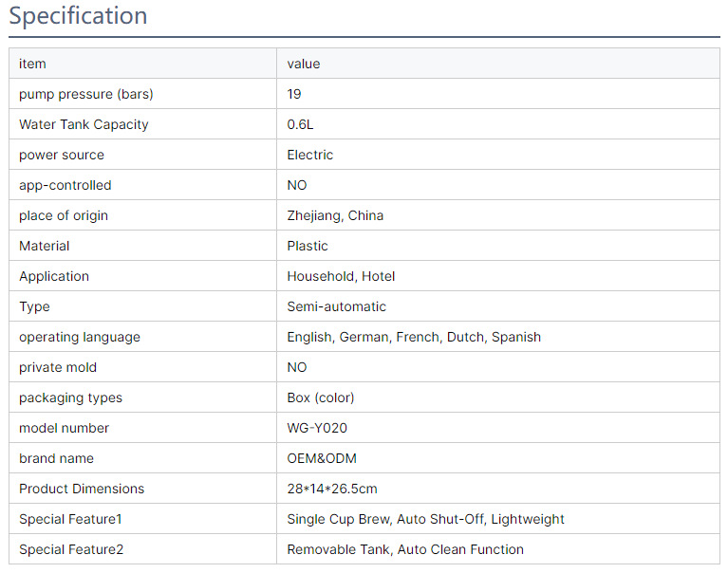Viewport: 728px width, 573px height.
Task: Click the 'value' column header cell
Action: (304, 64)
